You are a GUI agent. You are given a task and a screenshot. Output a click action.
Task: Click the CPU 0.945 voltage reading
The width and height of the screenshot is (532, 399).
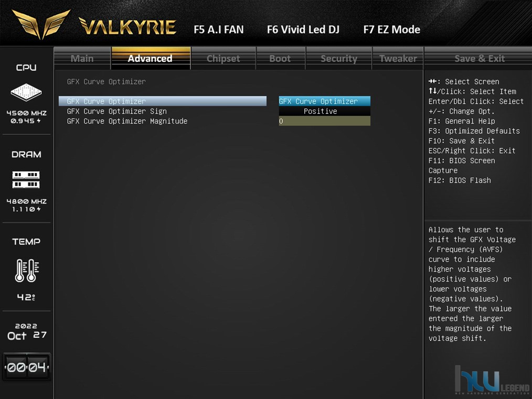pyautogui.click(x=26, y=121)
